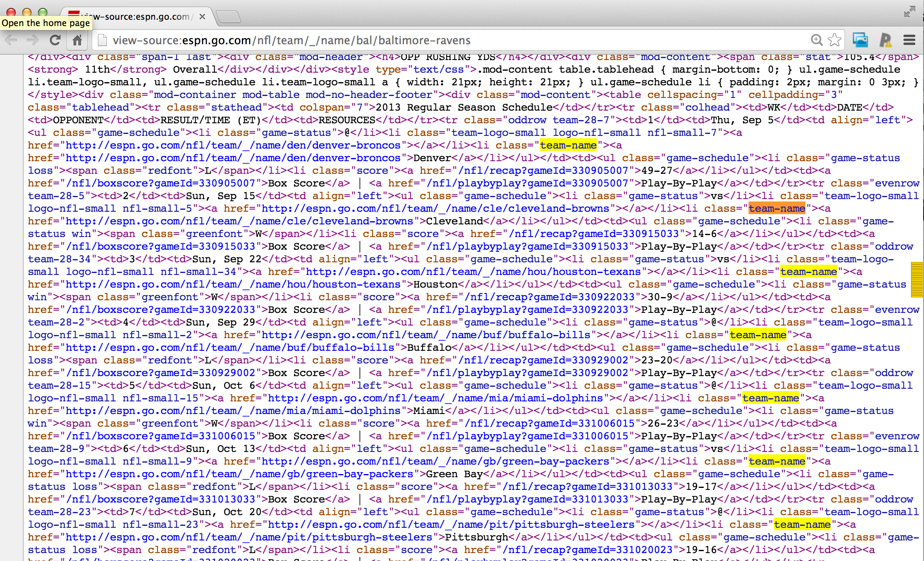Open link /nfl/playbyplay?gameId=330929002

[527, 373]
